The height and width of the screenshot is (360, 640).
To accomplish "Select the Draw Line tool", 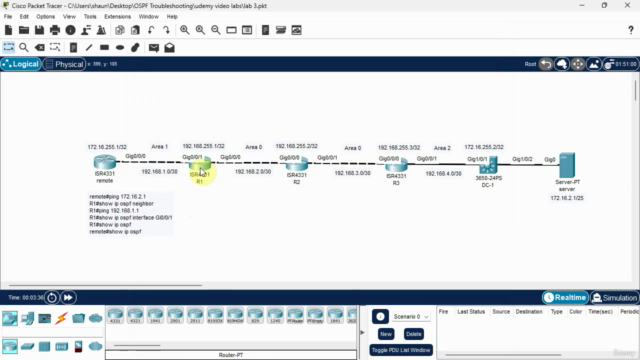I will 89,47.
